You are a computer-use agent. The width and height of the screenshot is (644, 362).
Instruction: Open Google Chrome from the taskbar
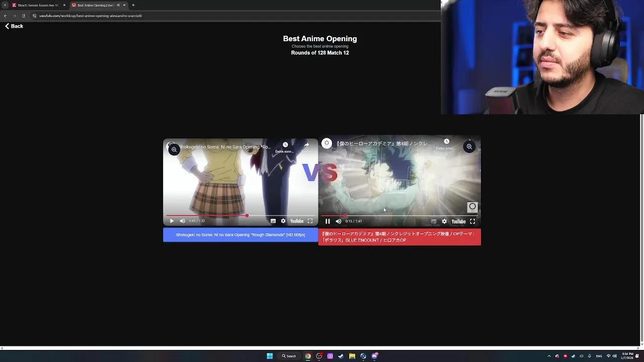point(308,356)
